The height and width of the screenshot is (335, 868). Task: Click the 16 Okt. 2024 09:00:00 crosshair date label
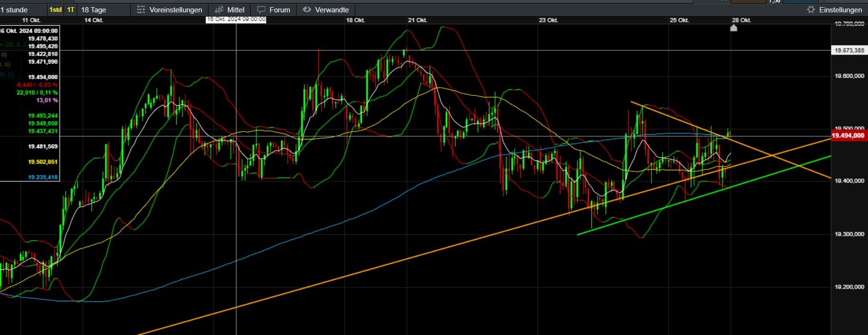(236, 19)
